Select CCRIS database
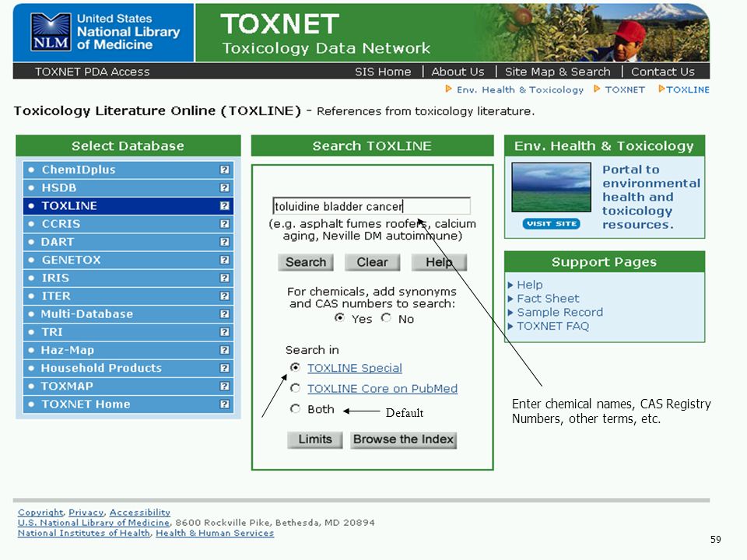 pyautogui.click(x=128, y=224)
